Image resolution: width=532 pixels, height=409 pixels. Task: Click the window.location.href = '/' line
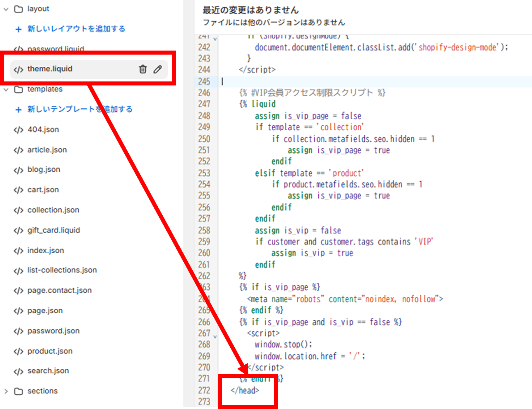click(310, 356)
